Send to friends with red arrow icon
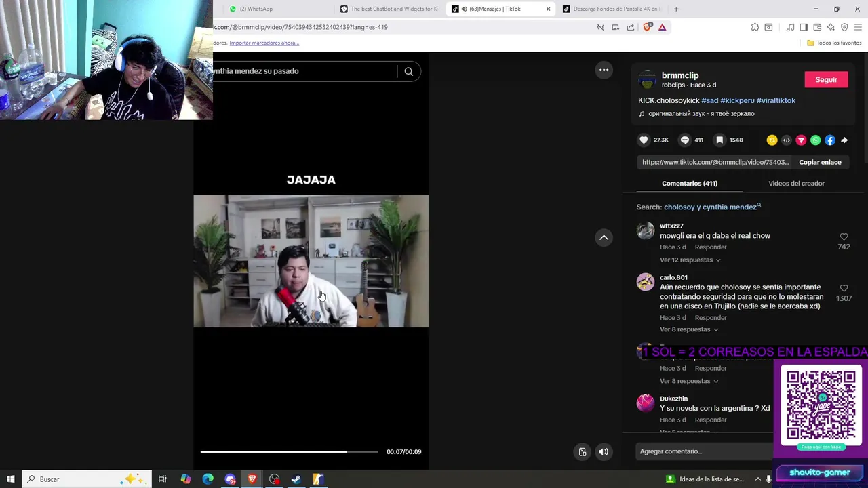The width and height of the screenshot is (868, 488). point(801,140)
